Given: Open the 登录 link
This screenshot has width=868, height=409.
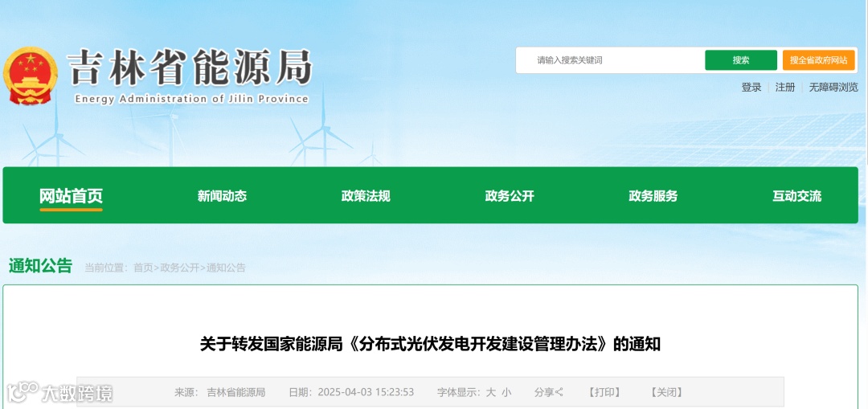Looking at the screenshot, I should [751, 87].
